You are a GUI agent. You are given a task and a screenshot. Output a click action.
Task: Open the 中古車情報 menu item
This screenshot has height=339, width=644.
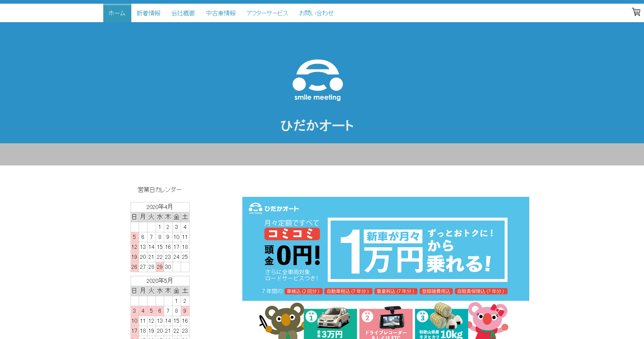point(221,13)
